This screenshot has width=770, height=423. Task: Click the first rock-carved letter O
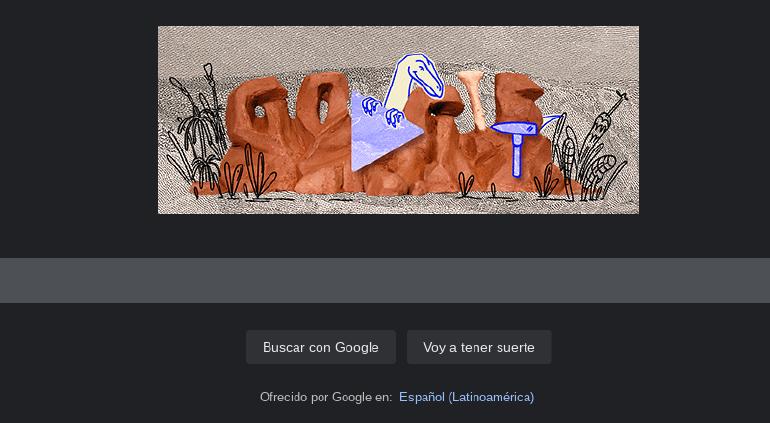point(322,106)
